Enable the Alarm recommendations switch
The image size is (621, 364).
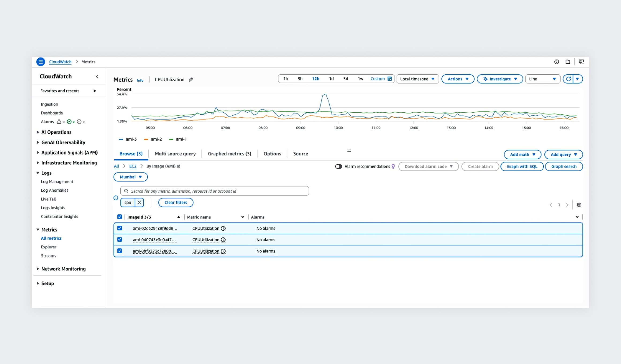pyautogui.click(x=339, y=166)
